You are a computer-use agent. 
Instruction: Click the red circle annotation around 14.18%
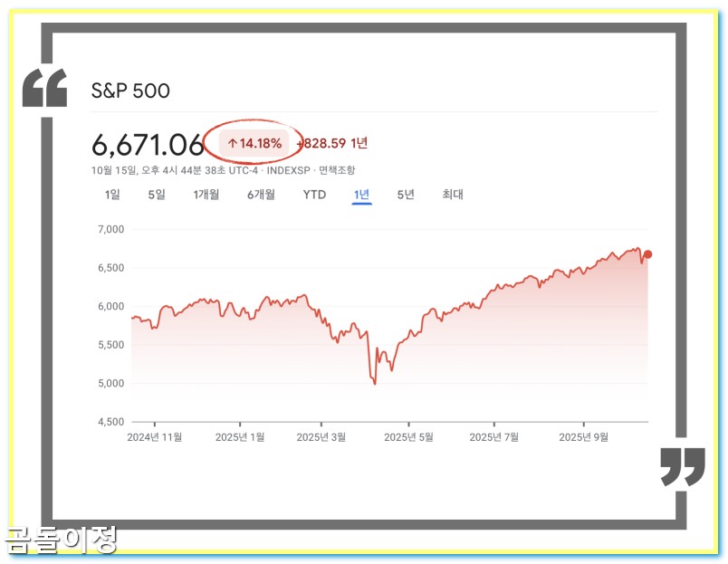point(254,142)
